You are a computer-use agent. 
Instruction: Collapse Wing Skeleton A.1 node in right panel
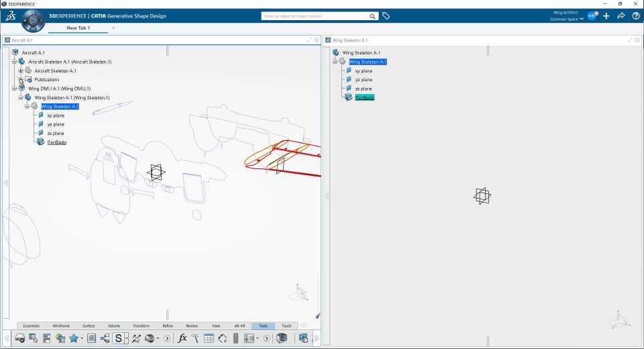335,62
